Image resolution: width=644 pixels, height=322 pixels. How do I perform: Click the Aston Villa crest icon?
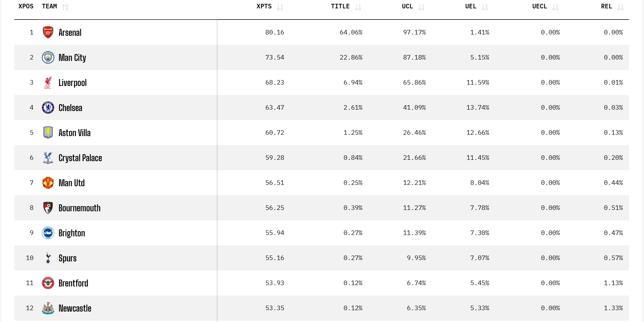(x=48, y=133)
